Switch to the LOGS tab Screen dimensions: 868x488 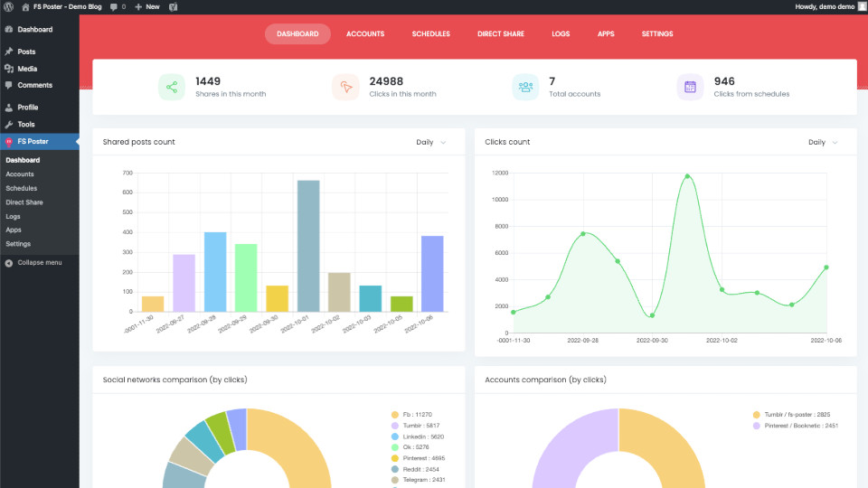[561, 33]
